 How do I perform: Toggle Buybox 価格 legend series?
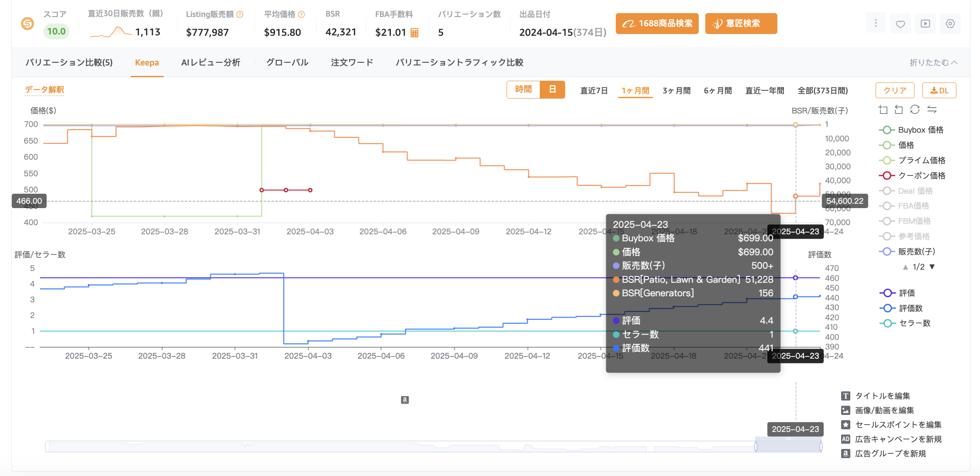coord(911,130)
